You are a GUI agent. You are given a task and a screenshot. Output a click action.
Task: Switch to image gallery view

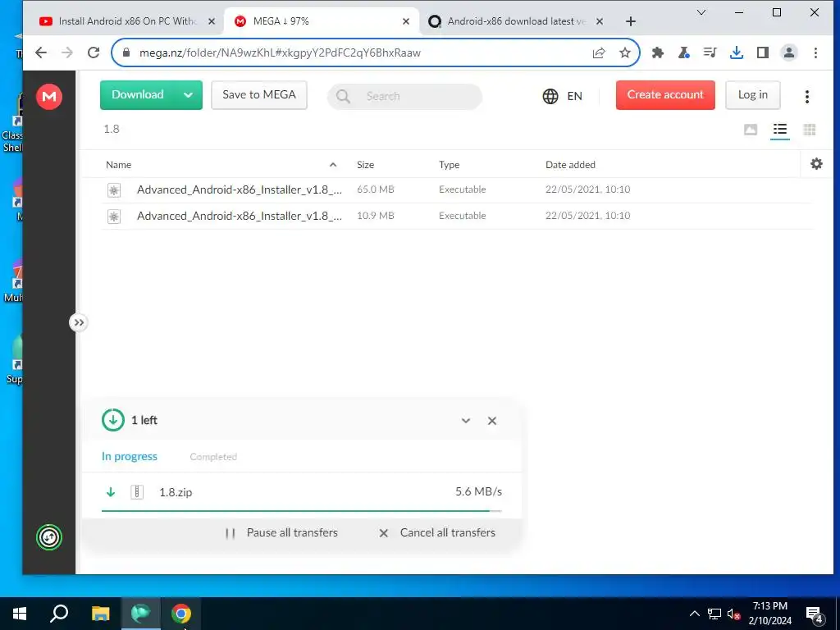(x=751, y=130)
